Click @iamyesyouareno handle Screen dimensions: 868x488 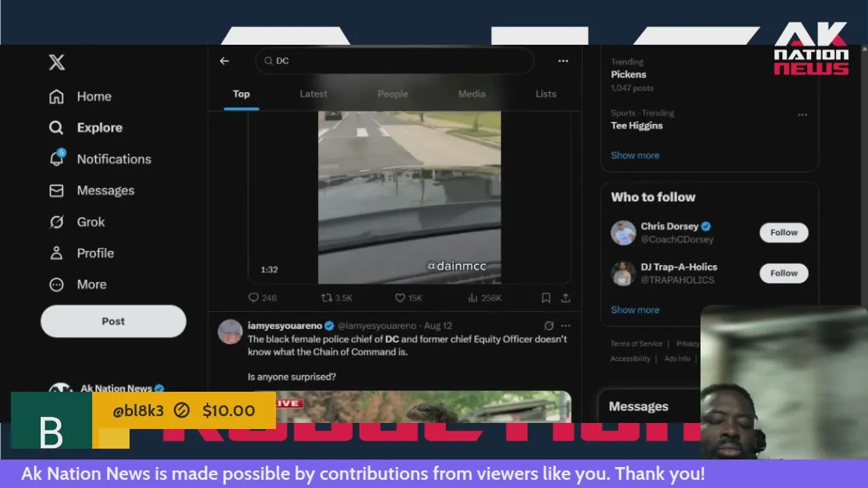pos(377,326)
